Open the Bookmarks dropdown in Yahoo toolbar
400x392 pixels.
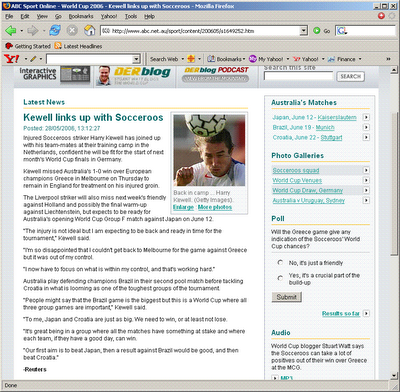tap(244, 59)
